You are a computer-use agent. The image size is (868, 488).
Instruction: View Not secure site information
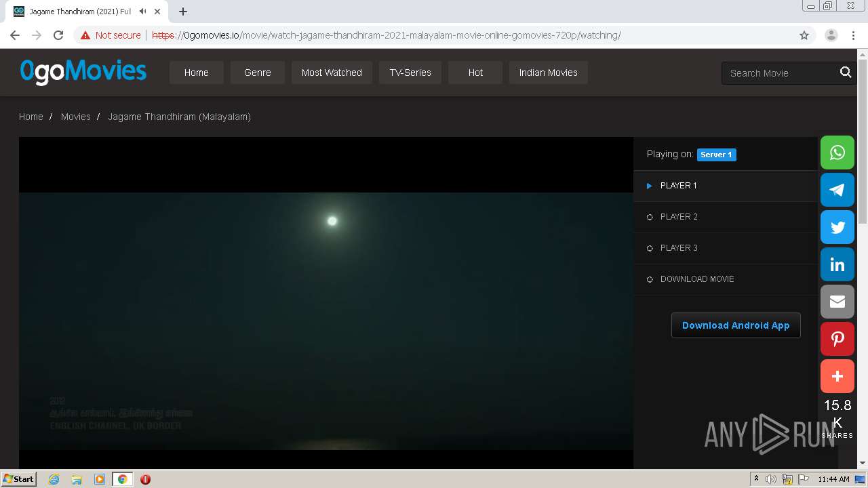click(x=111, y=35)
